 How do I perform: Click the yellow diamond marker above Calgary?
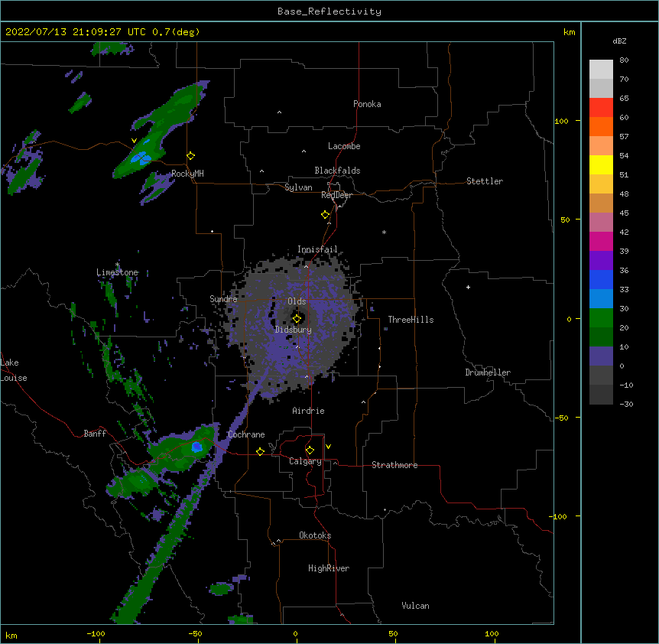[310, 450]
